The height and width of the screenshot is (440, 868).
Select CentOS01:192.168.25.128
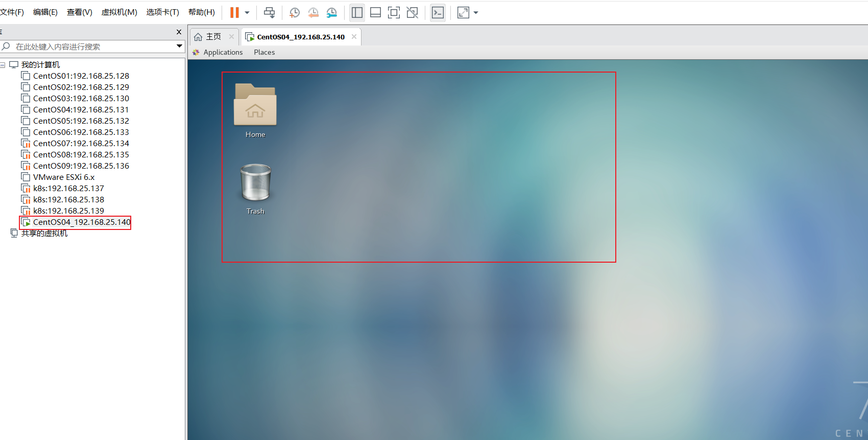(x=81, y=76)
